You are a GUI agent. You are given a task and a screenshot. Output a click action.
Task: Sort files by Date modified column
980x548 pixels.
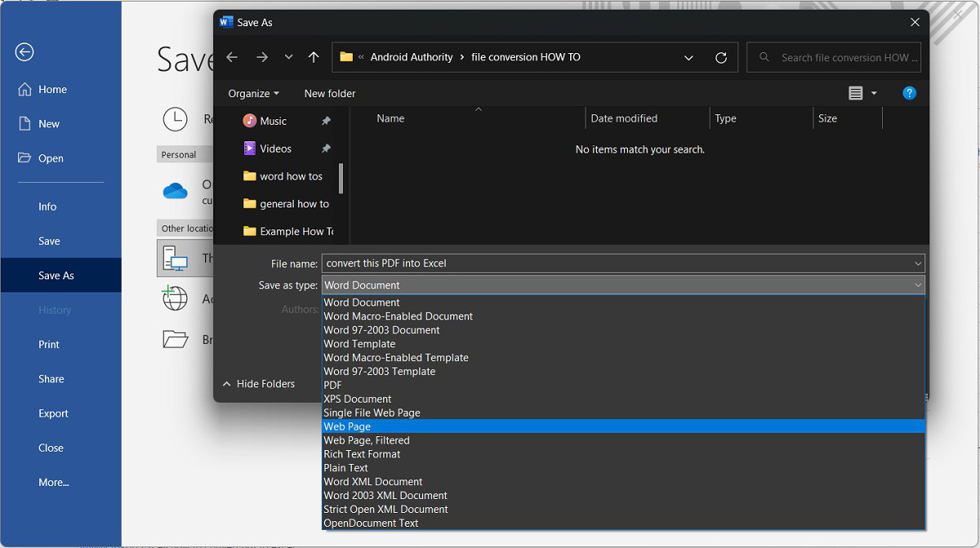tap(624, 118)
